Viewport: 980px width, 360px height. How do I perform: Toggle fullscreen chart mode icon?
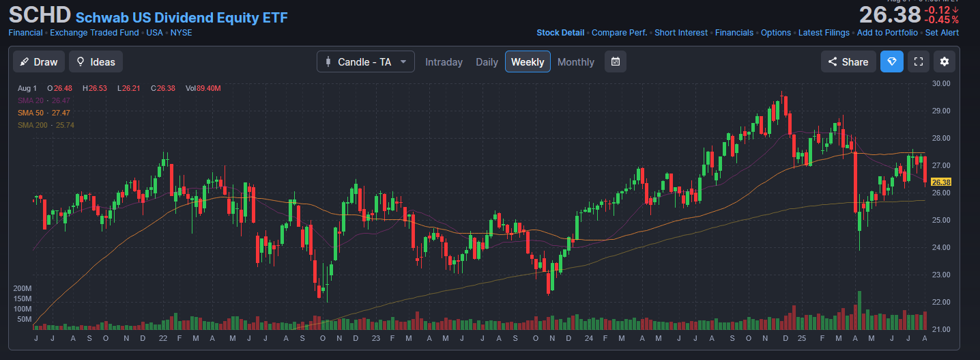(x=919, y=61)
